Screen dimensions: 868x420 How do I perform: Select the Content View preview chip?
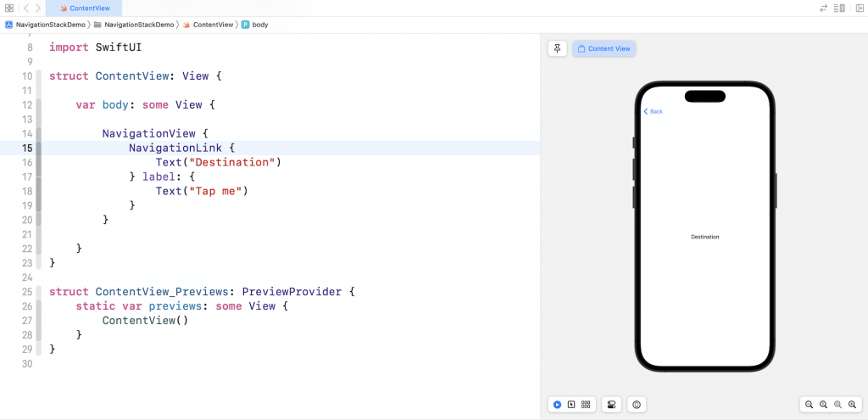tap(604, 48)
